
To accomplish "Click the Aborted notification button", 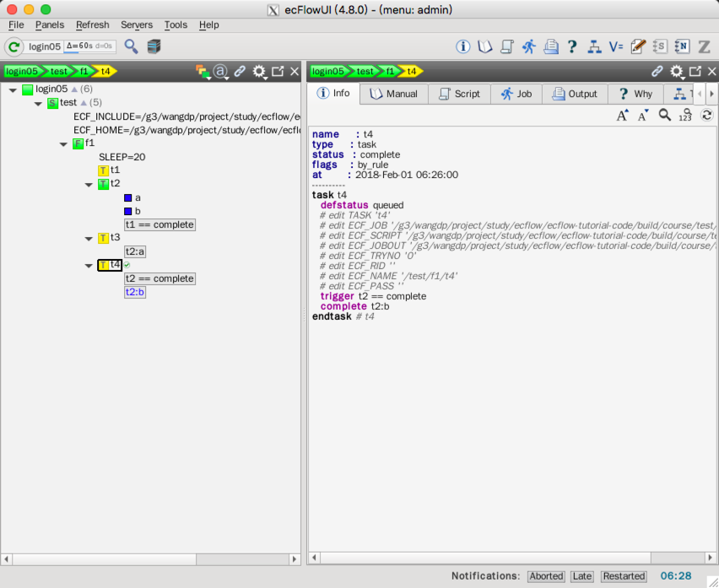I will point(546,576).
